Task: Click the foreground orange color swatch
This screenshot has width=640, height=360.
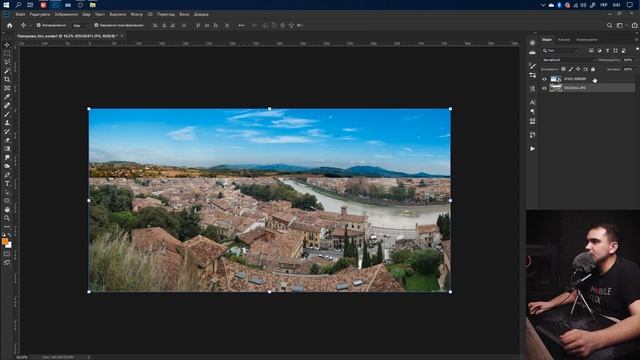Action: click(5, 242)
